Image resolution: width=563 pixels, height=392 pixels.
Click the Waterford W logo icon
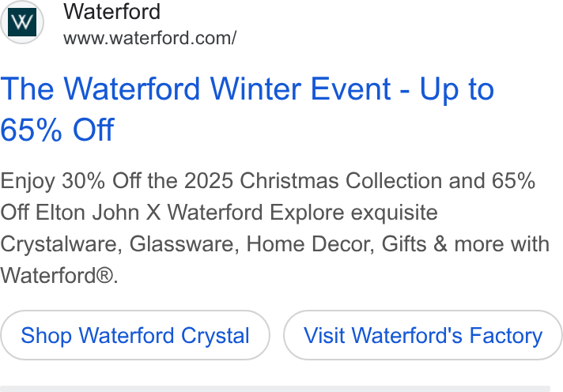22,22
